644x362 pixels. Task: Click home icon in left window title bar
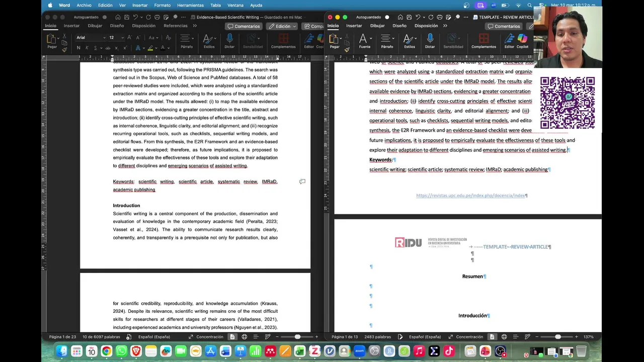pyautogui.click(x=117, y=17)
